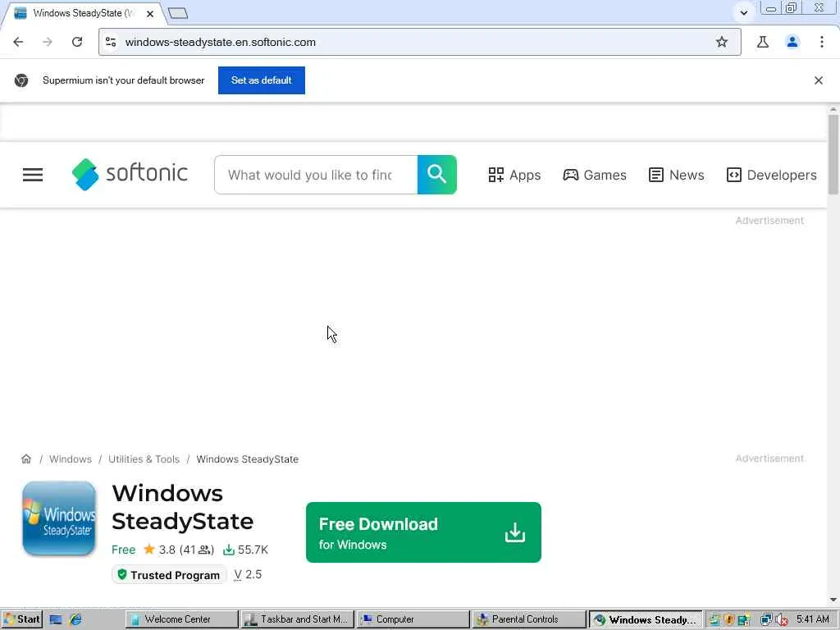Open a new browser tab
The height and width of the screenshot is (630, 840).
(178, 13)
